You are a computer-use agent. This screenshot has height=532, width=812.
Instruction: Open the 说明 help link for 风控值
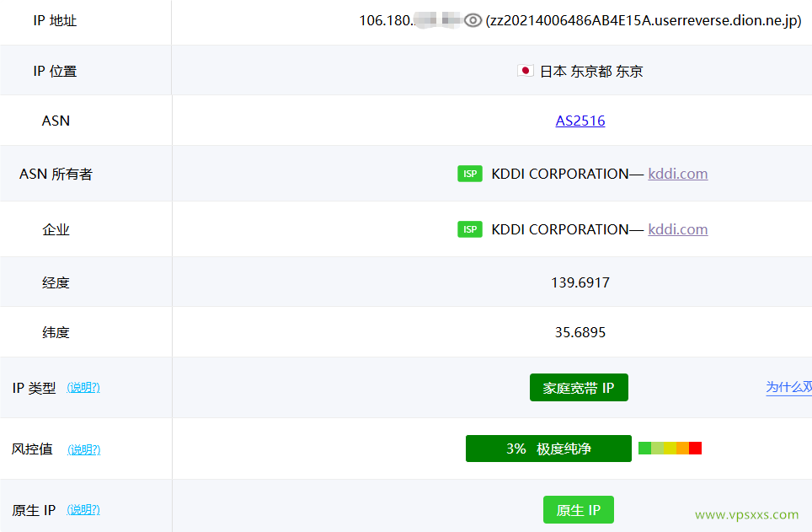(x=83, y=449)
